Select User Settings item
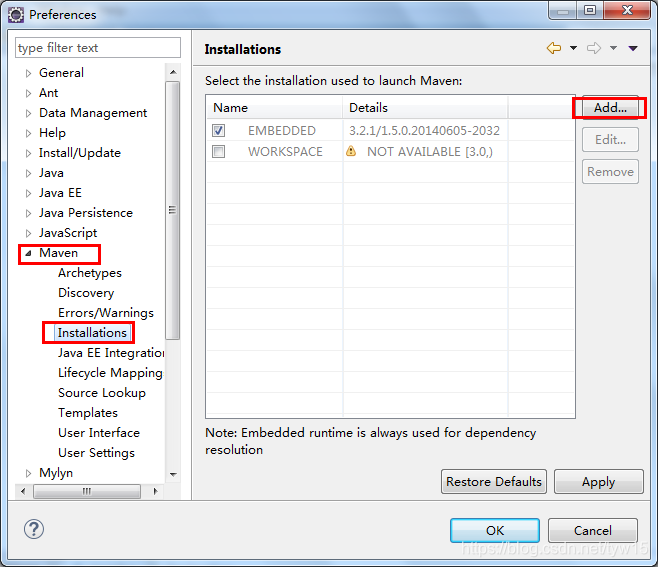The image size is (658, 567). coord(97,453)
